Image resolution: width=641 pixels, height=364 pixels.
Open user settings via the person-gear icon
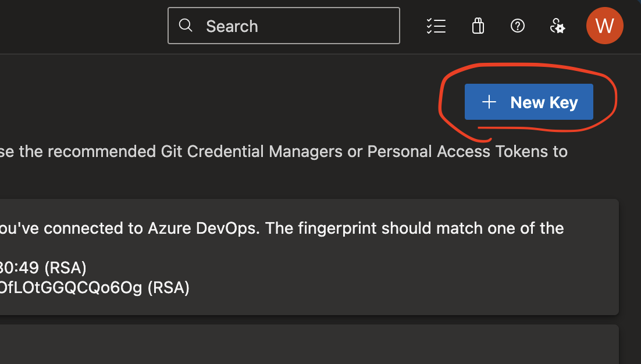557,26
